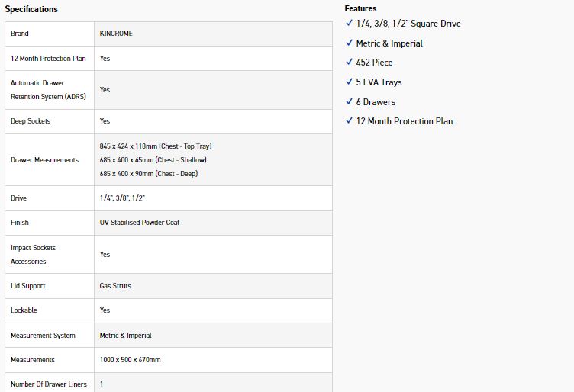This screenshot has height=392, width=574.
Task: Click the Gas Struts value
Action: pyautogui.click(x=115, y=286)
